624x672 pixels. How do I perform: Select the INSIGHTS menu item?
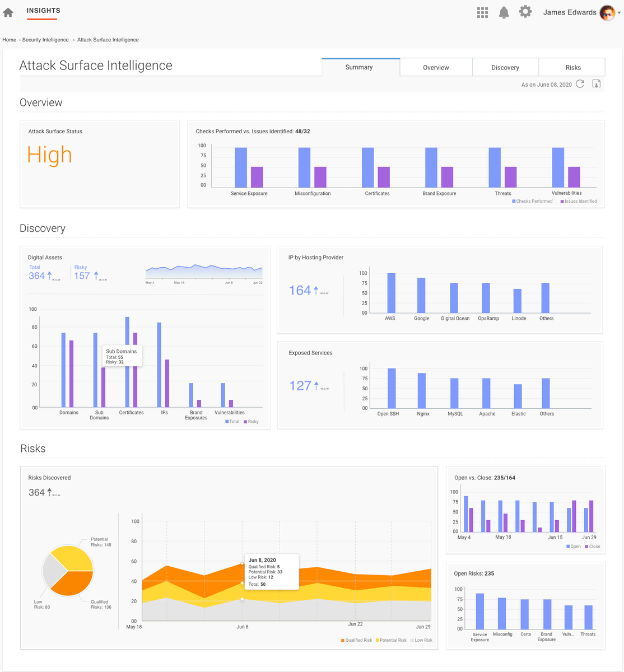coord(43,11)
